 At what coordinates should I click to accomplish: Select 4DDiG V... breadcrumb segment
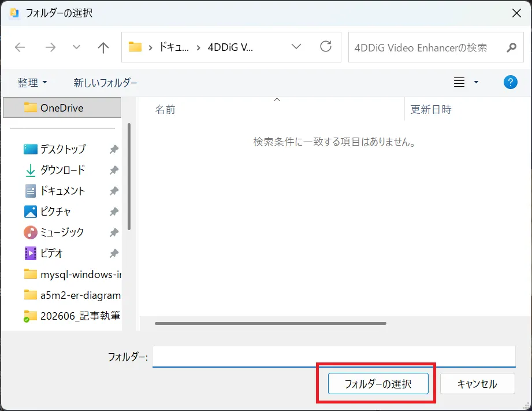230,47
